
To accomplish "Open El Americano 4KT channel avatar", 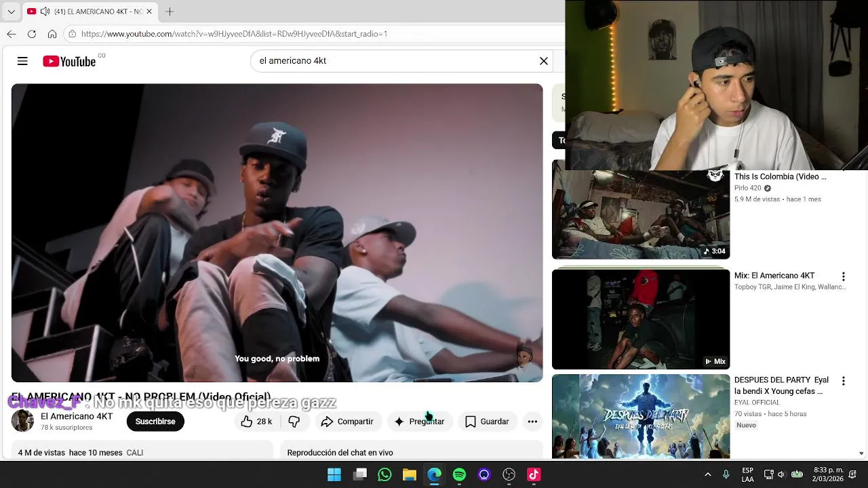I will [x=22, y=421].
